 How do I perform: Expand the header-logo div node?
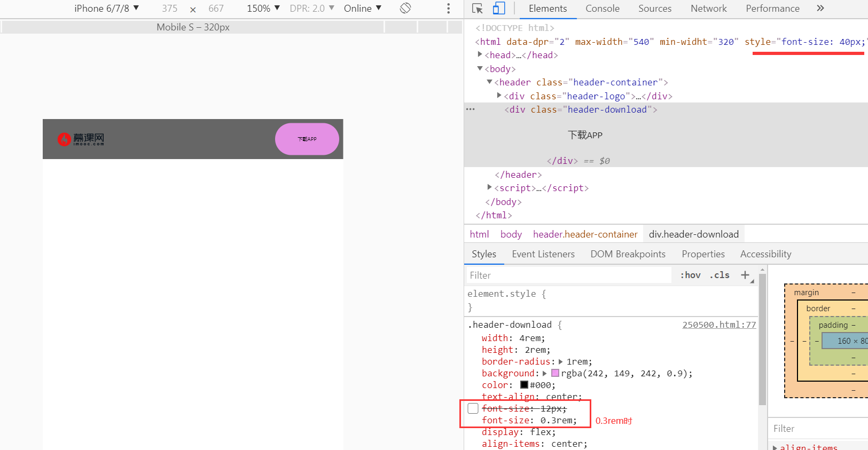pos(499,96)
